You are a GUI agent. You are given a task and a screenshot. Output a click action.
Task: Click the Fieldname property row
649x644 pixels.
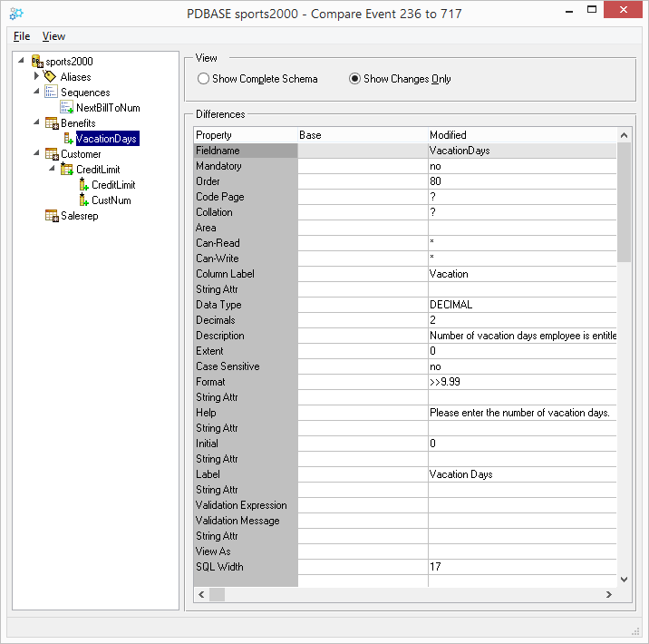405,151
